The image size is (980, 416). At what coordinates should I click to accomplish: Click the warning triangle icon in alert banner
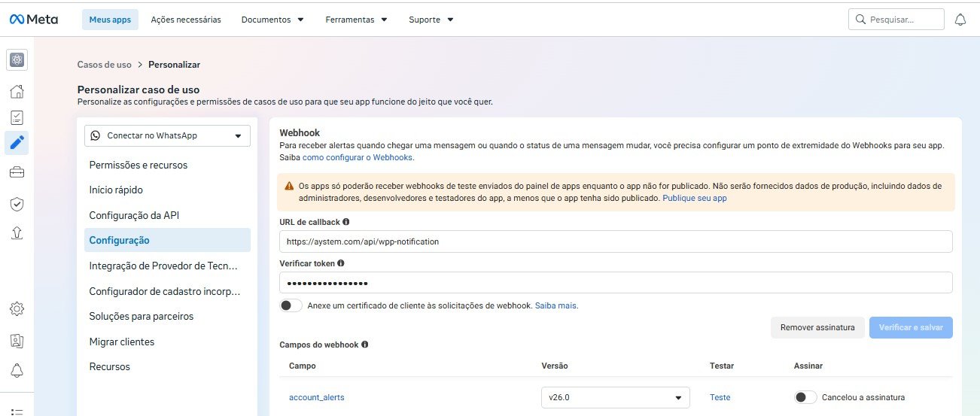click(290, 186)
